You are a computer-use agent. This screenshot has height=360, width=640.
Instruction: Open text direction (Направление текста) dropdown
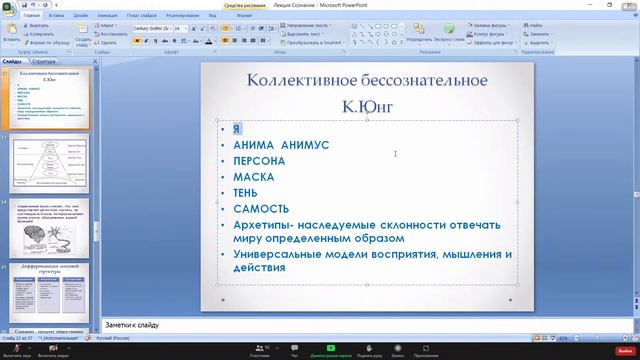(x=306, y=25)
